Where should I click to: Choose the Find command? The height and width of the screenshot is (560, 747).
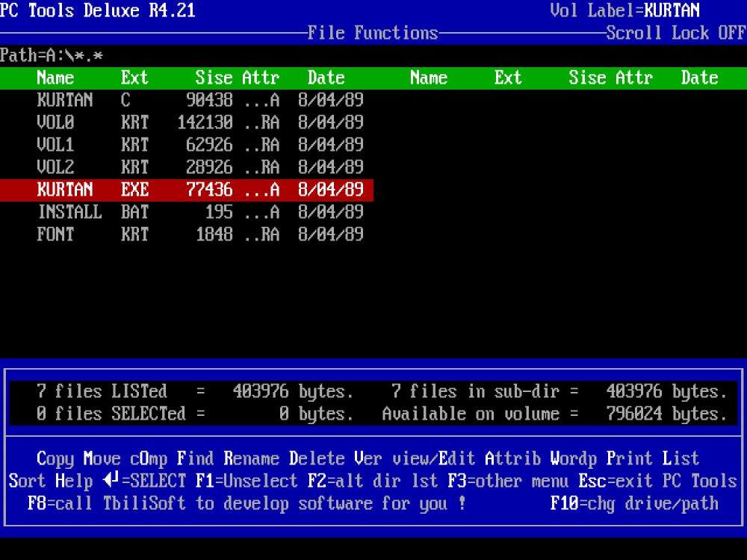pyautogui.click(x=195, y=458)
